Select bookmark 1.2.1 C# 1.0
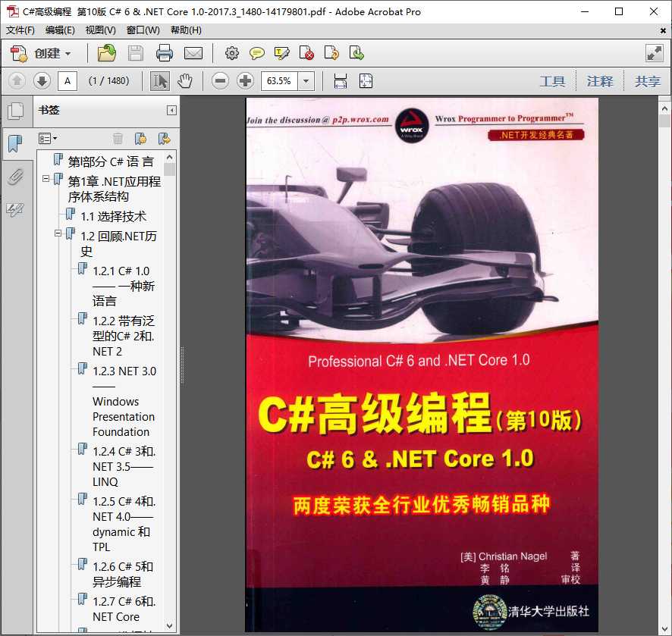This screenshot has width=672, height=636. click(124, 286)
